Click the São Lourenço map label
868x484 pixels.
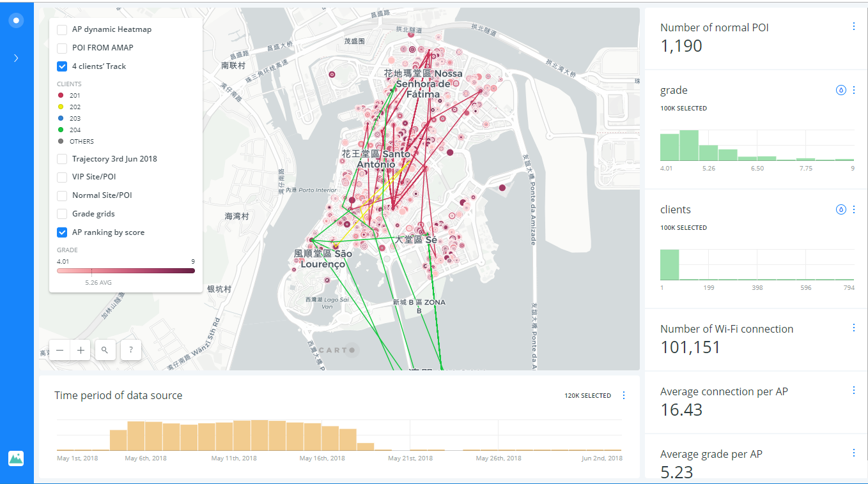click(x=325, y=259)
